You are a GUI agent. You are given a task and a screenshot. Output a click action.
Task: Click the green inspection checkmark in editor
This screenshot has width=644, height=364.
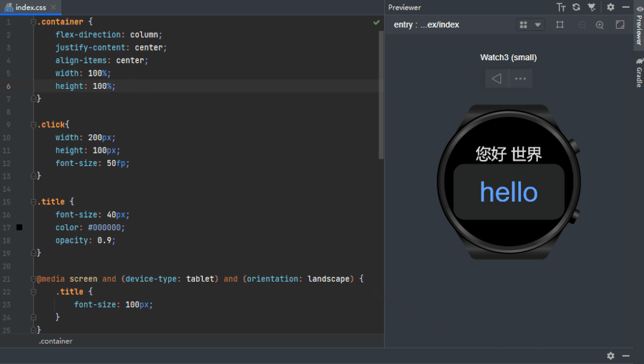[376, 23]
